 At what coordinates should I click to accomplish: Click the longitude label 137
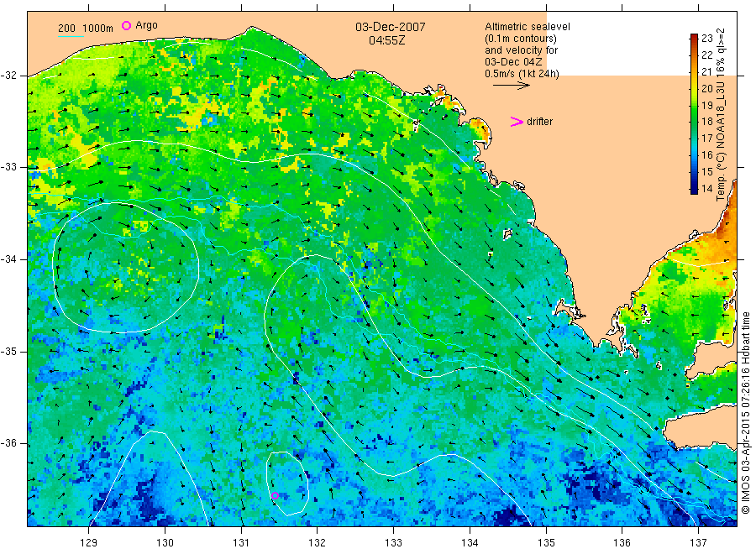point(698,543)
